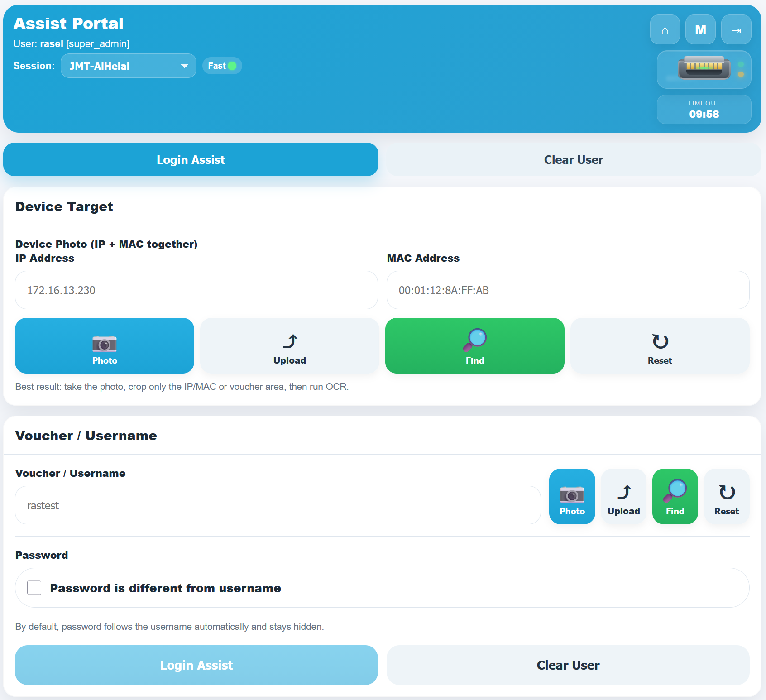The image size is (766, 700).
Task: Click 'Password is different from username' label
Action: coord(166,588)
